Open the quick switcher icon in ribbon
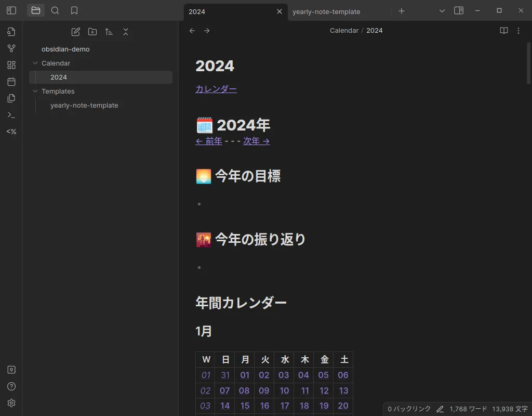The image size is (532, 416). (x=11, y=32)
